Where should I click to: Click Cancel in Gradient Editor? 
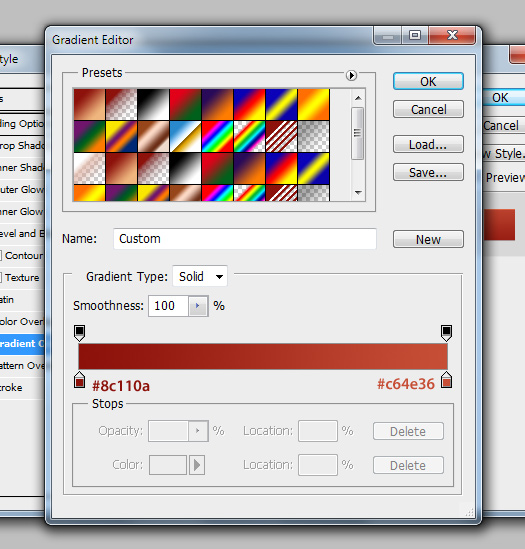[428, 109]
